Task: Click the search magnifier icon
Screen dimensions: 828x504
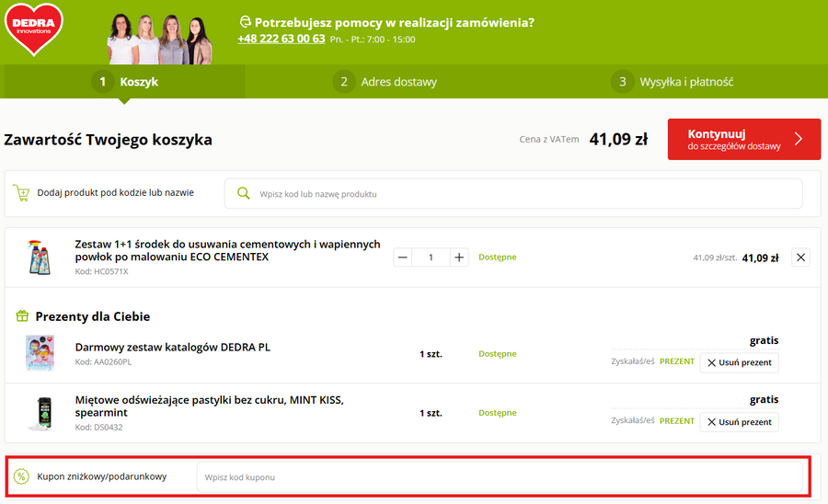Action: click(x=244, y=193)
